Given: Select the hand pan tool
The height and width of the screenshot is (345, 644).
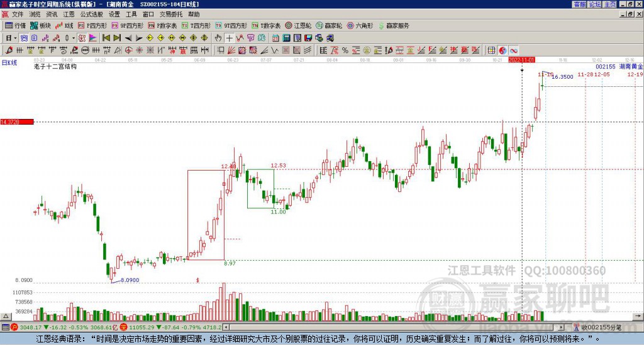Looking at the screenshot, I should coord(218,38).
